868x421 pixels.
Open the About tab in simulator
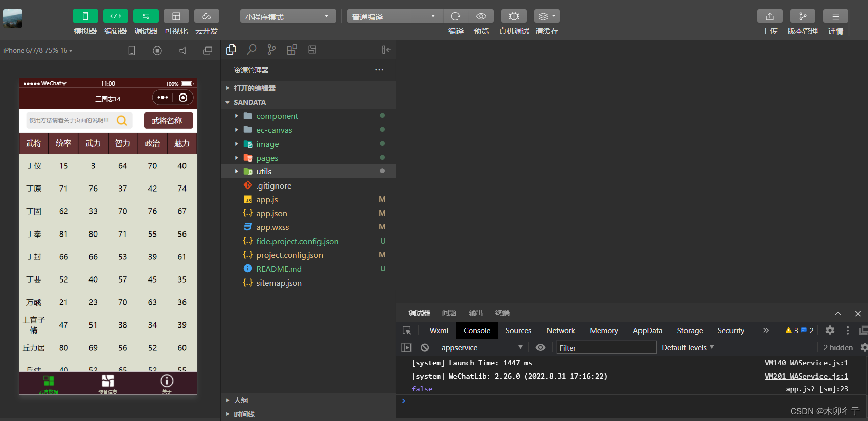tap(167, 384)
